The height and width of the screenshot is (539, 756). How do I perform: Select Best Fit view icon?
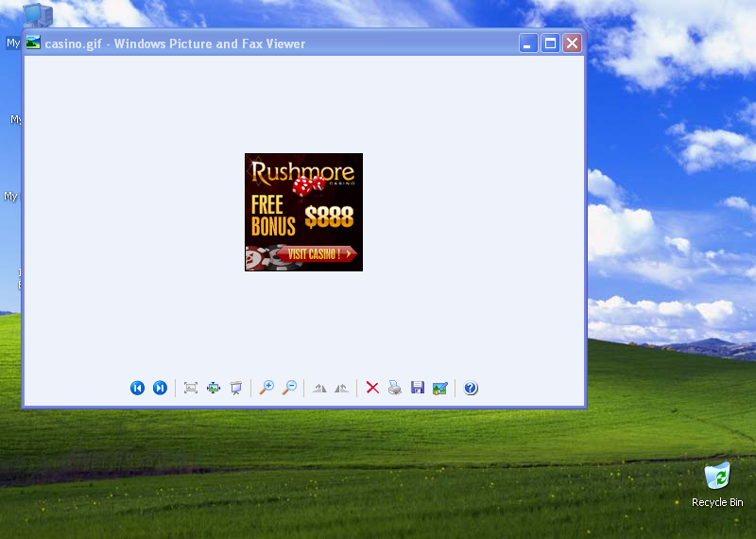191,388
